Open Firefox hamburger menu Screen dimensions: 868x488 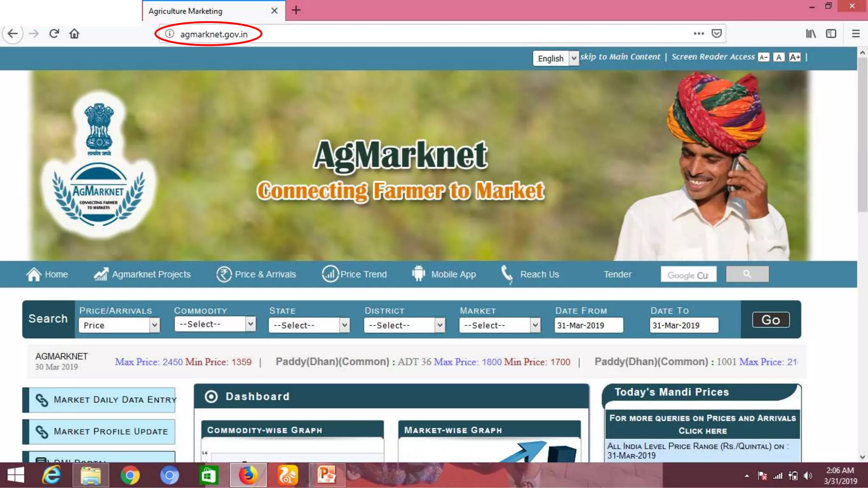(x=856, y=33)
